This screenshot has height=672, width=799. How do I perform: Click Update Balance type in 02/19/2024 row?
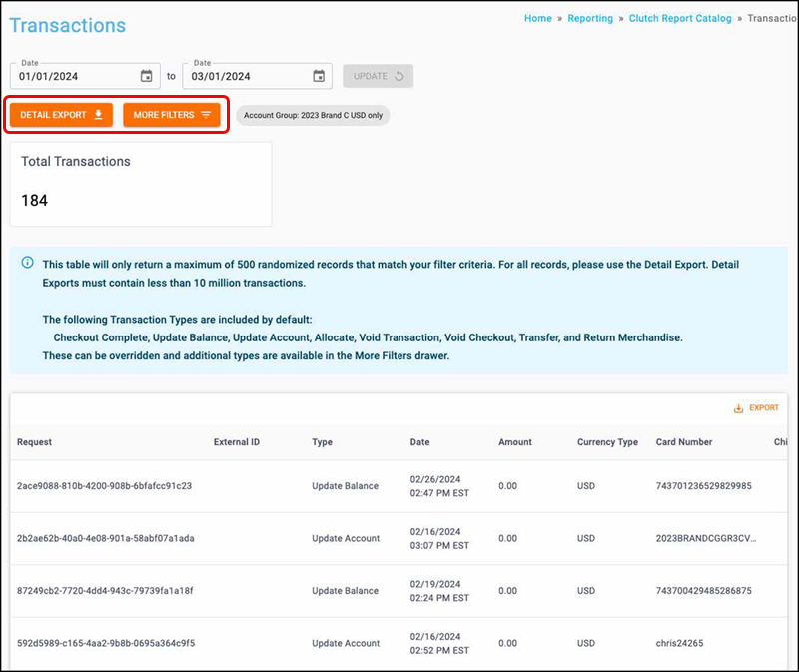coord(345,591)
